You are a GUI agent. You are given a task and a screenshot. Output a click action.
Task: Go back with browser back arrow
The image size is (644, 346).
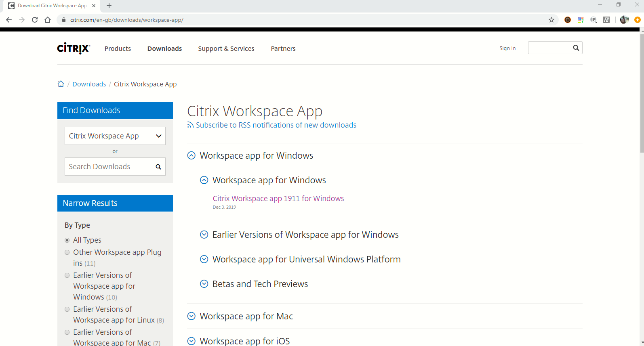coord(9,20)
